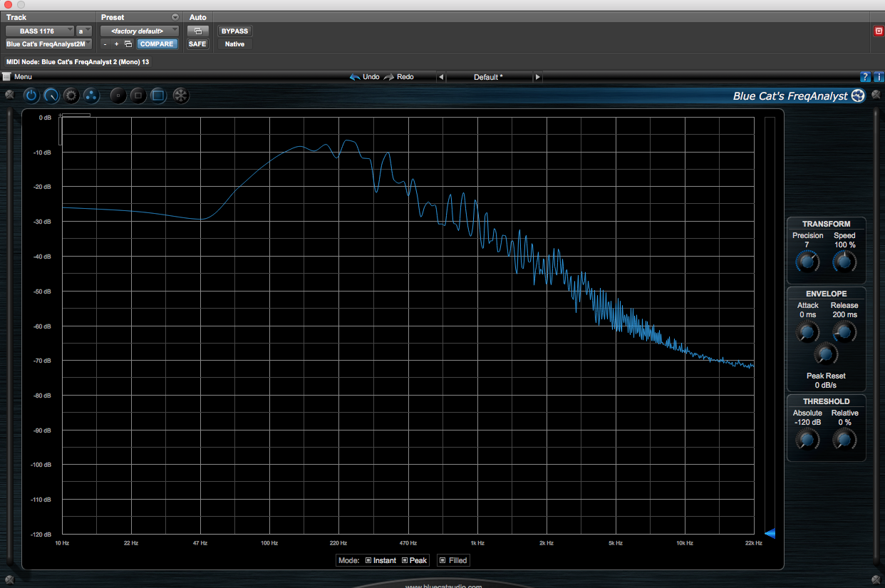Toggle automation SAFE button
Image resolution: width=885 pixels, height=588 pixels.
pos(197,44)
